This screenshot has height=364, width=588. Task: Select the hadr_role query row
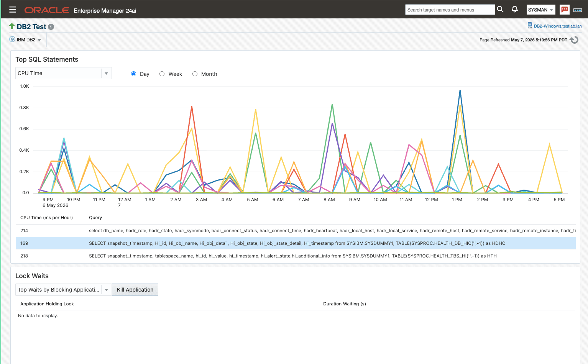tap(296, 231)
